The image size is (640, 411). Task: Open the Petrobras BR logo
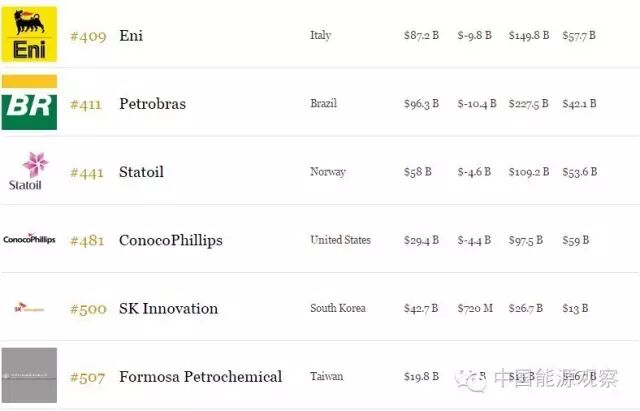click(x=29, y=102)
